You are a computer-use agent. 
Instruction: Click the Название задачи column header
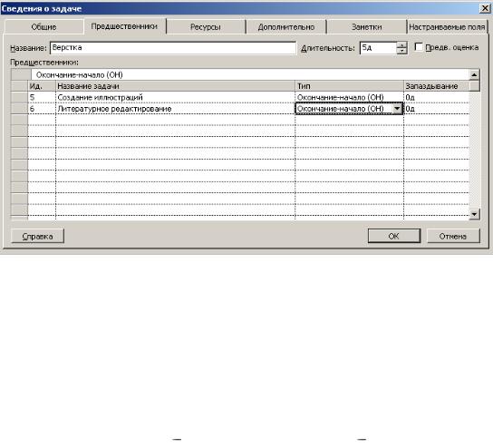pyautogui.click(x=175, y=86)
